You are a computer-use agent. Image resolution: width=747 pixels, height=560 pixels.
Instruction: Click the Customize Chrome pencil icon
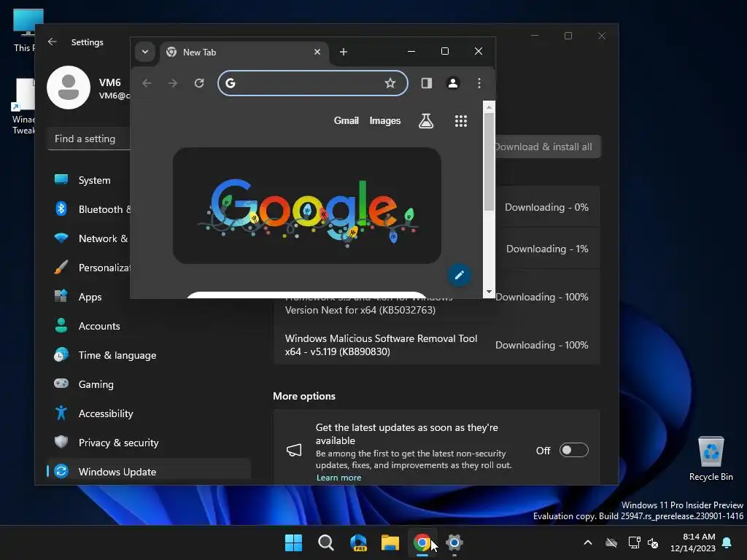[x=460, y=275]
